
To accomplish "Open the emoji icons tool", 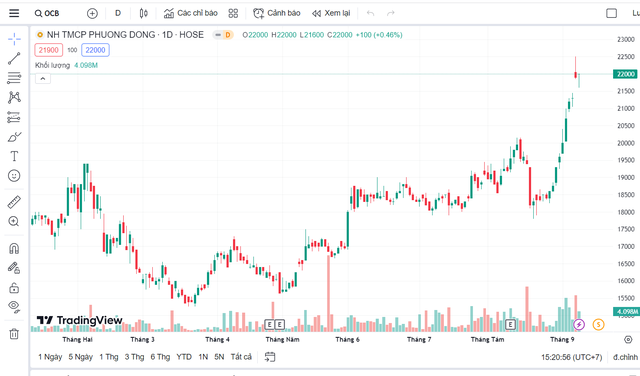I will [14, 176].
